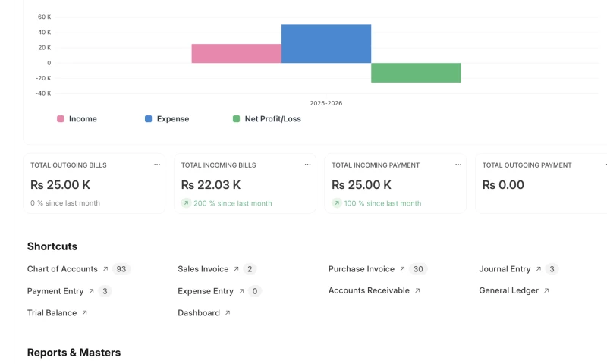The height and width of the screenshot is (364, 607).
Task: Click the Reports & Masters section heading
Action: point(74,353)
